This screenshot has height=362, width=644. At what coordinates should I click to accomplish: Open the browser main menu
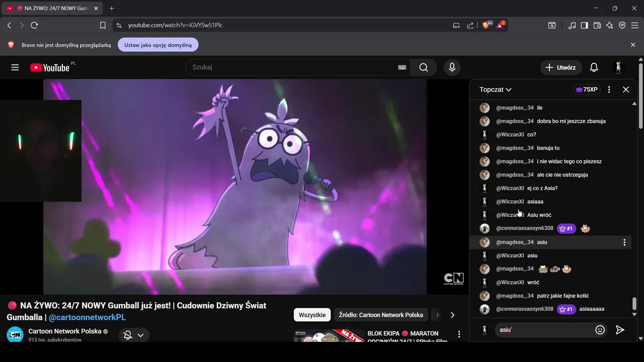[634, 25]
